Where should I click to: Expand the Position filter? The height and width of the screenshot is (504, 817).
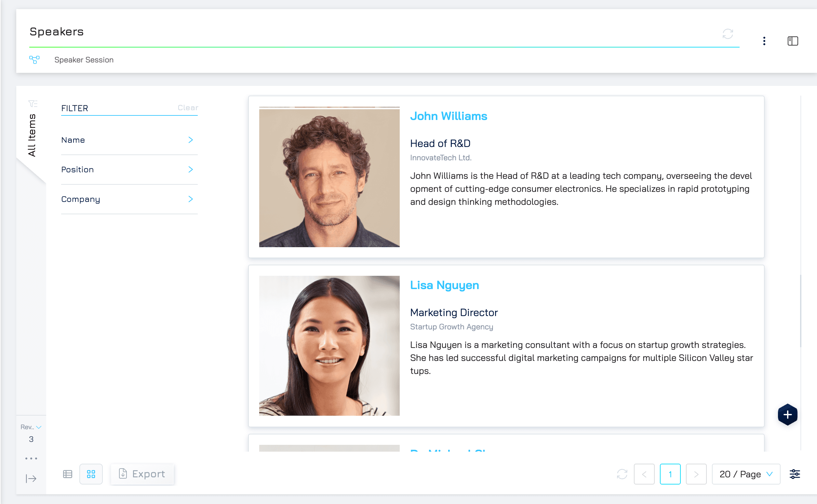tap(129, 170)
